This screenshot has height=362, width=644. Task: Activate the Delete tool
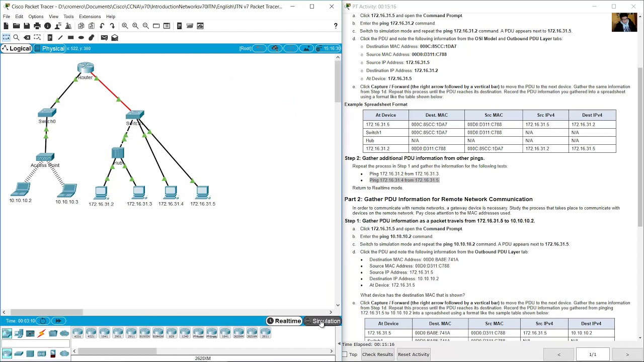pos(27,37)
